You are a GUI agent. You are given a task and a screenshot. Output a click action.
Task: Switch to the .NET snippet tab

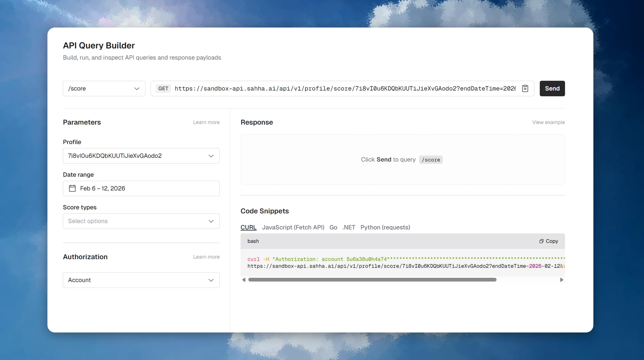349,227
